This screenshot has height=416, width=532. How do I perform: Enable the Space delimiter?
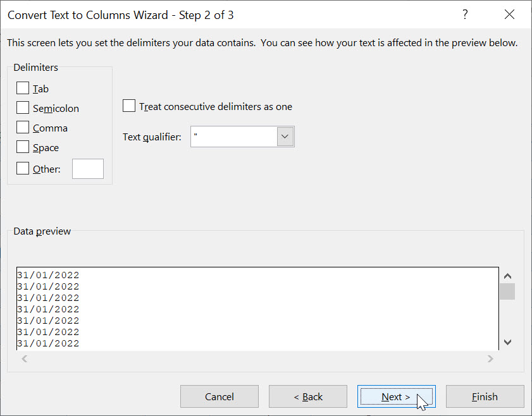(x=23, y=147)
